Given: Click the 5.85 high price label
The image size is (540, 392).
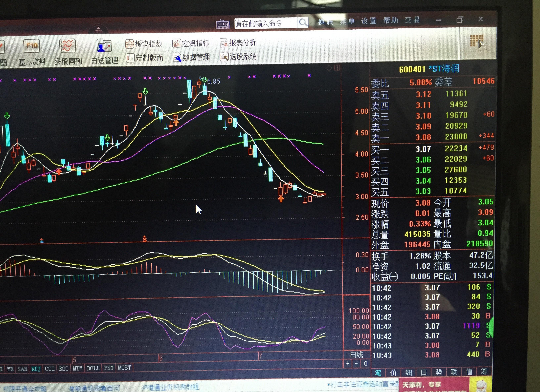Looking at the screenshot, I should 214,82.
